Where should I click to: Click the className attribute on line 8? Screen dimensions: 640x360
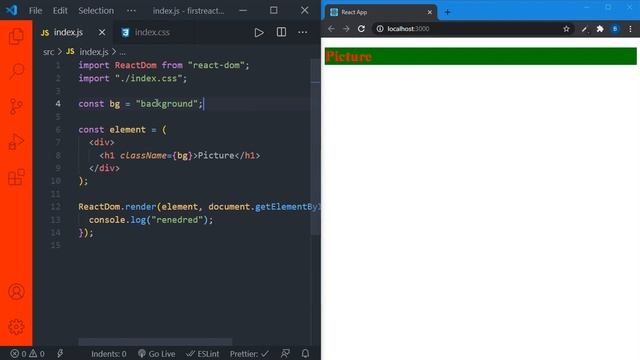[x=143, y=155]
